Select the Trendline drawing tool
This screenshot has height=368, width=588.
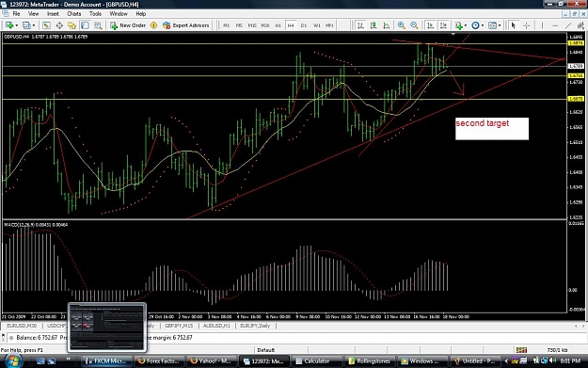[568, 25]
